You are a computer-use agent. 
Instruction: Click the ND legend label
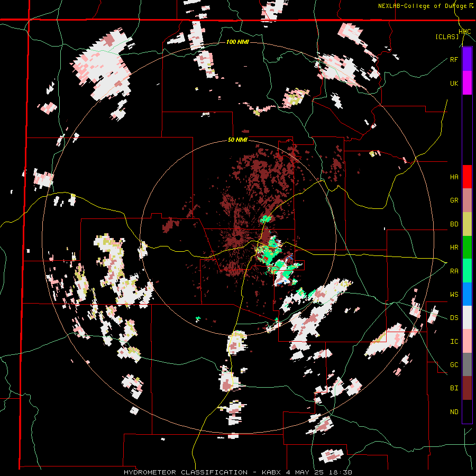pyautogui.click(x=454, y=412)
